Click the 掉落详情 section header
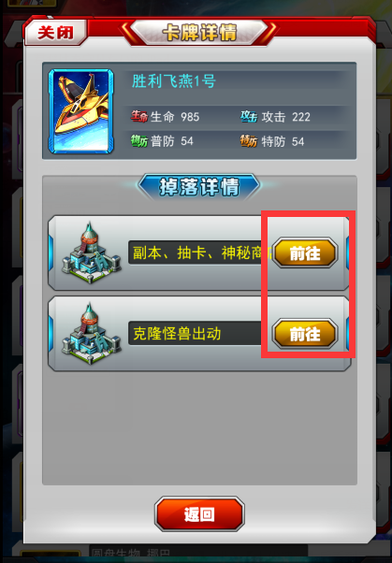Image resolution: width=392 pixels, height=563 pixels. point(199,187)
